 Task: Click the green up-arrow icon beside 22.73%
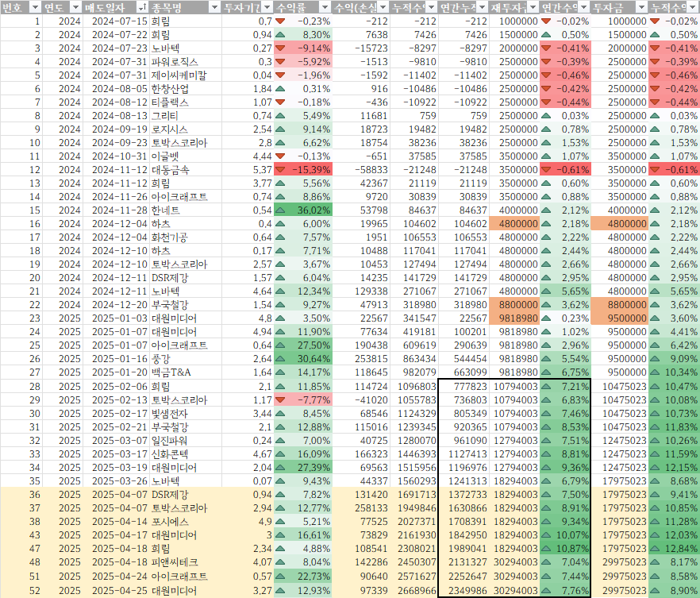click(280, 576)
